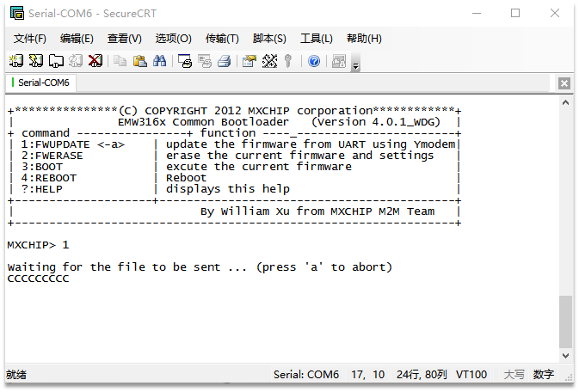Click the Help question mark icon

point(314,61)
